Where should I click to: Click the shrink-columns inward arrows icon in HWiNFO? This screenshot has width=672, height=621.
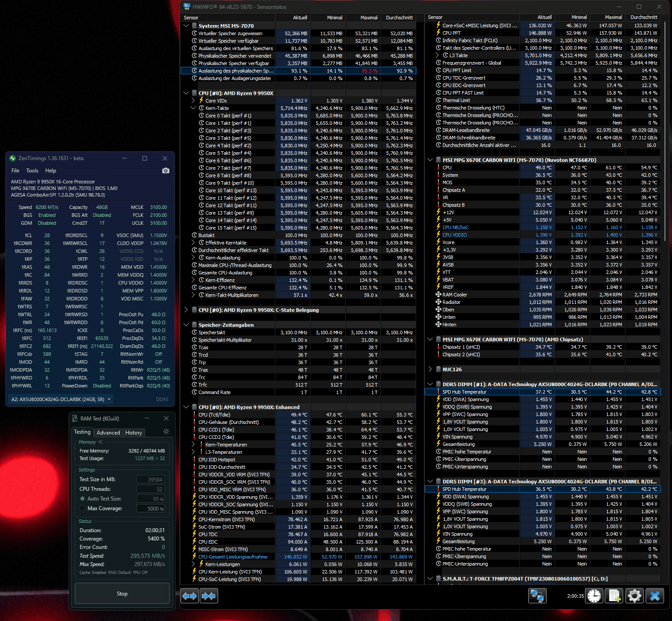[x=208, y=596]
